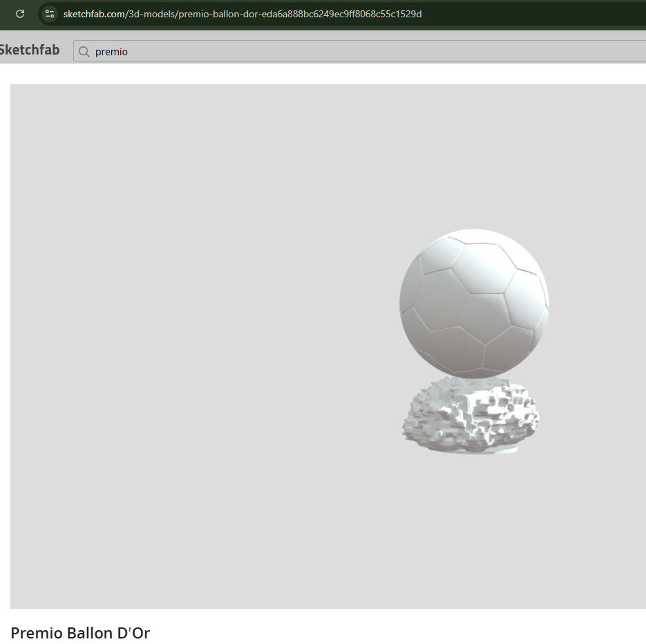646x644 pixels.
Task: Click the 'Premio Ballon D'Or' title text
Action: coord(80,633)
